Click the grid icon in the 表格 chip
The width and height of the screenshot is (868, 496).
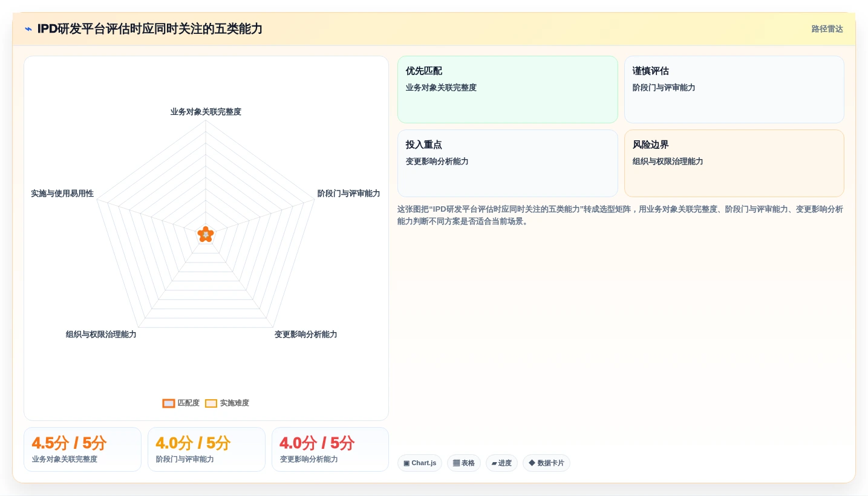click(456, 463)
